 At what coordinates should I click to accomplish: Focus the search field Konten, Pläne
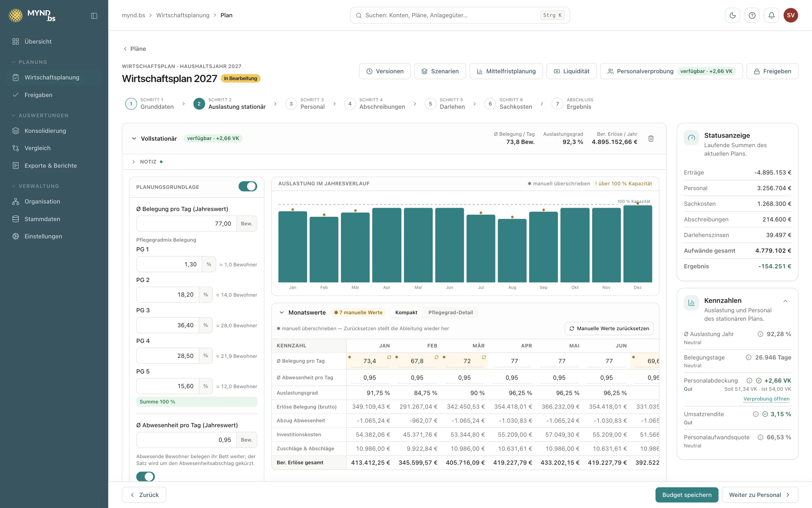(x=460, y=15)
